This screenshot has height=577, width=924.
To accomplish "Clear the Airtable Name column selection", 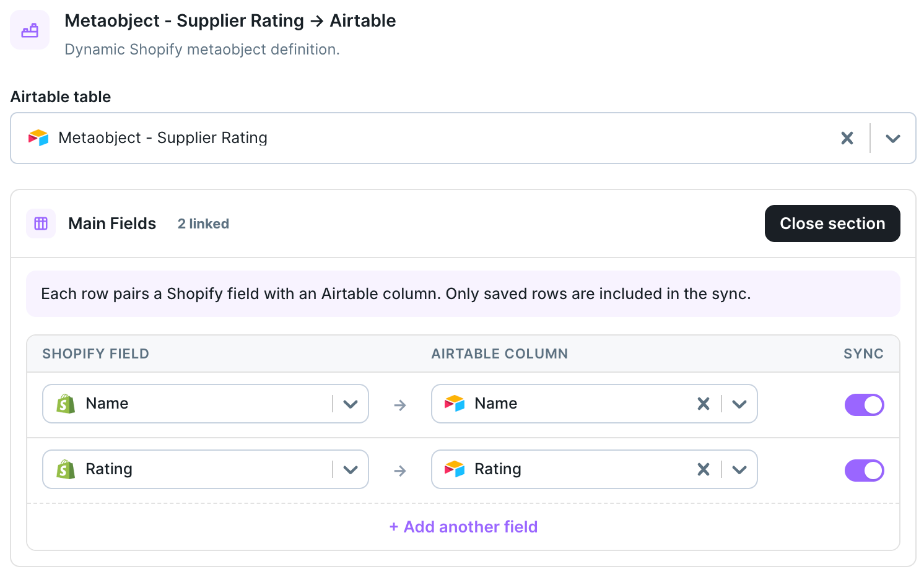I will pos(704,404).
